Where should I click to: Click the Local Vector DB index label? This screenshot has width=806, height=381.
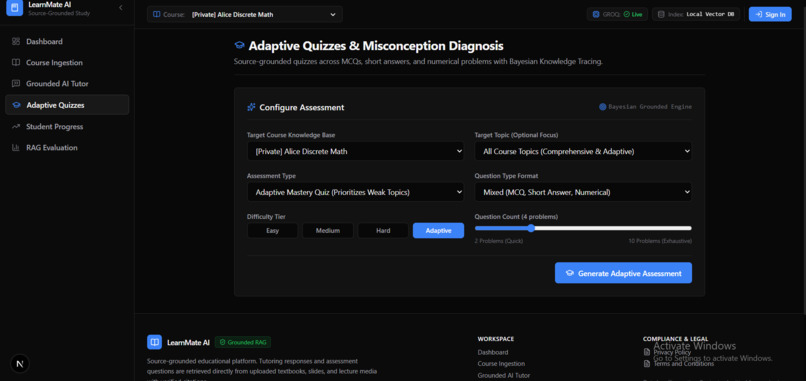point(710,14)
